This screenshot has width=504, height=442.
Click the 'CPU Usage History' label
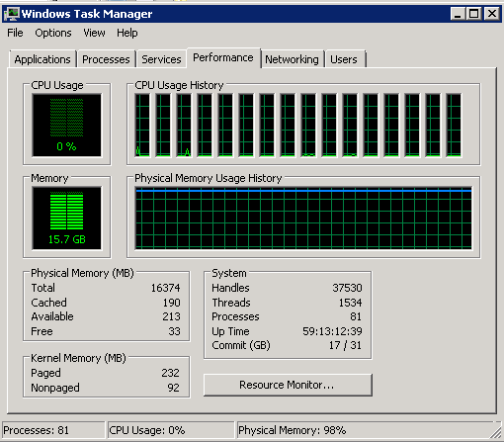click(179, 85)
